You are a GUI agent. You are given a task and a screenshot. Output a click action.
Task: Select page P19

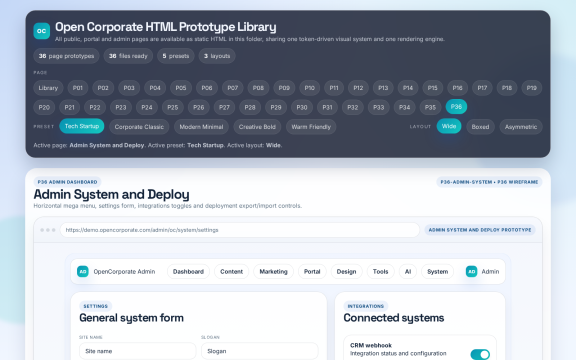tap(532, 88)
